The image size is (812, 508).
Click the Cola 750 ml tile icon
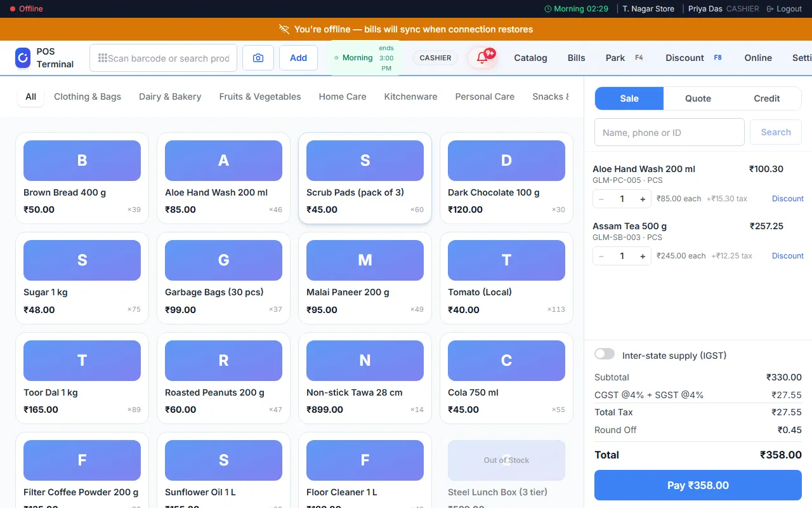pyautogui.click(x=506, y=361)
